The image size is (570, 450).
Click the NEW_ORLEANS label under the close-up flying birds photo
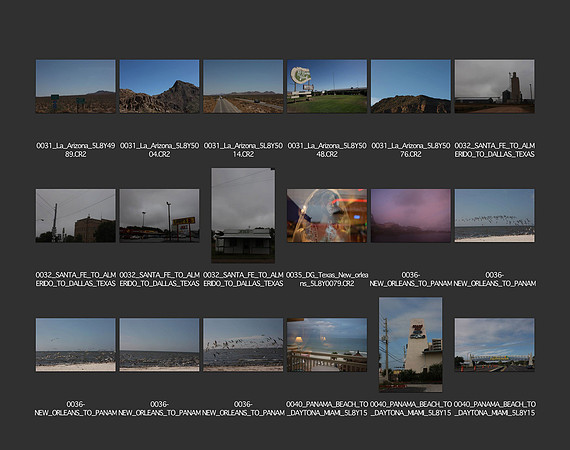tap(243, 409)
